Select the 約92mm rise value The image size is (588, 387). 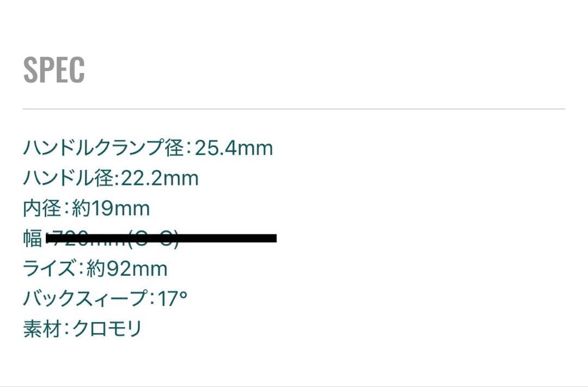128,269
